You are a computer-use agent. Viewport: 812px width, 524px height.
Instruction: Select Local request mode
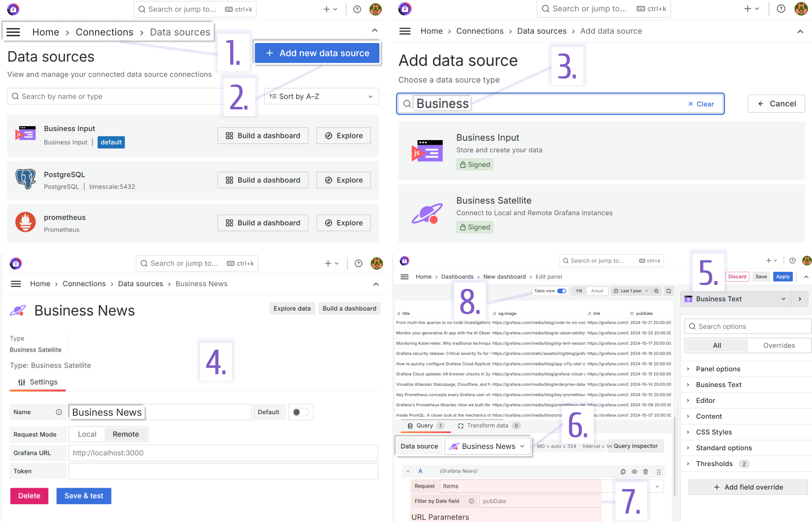point(87,434)
